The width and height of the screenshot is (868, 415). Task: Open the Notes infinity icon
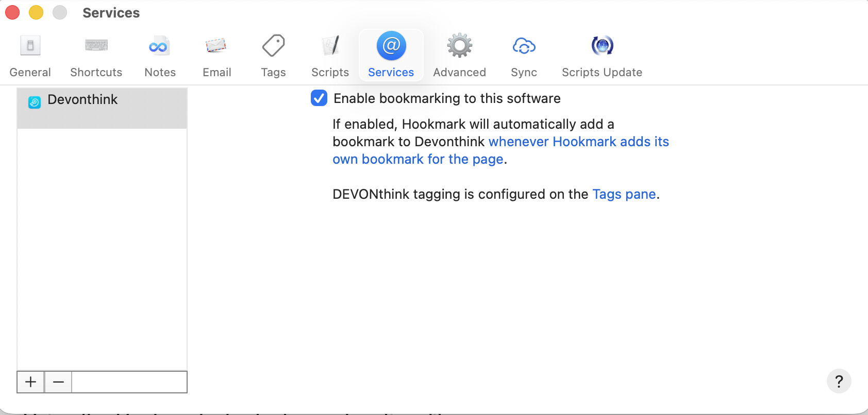(x=159, y=46)
